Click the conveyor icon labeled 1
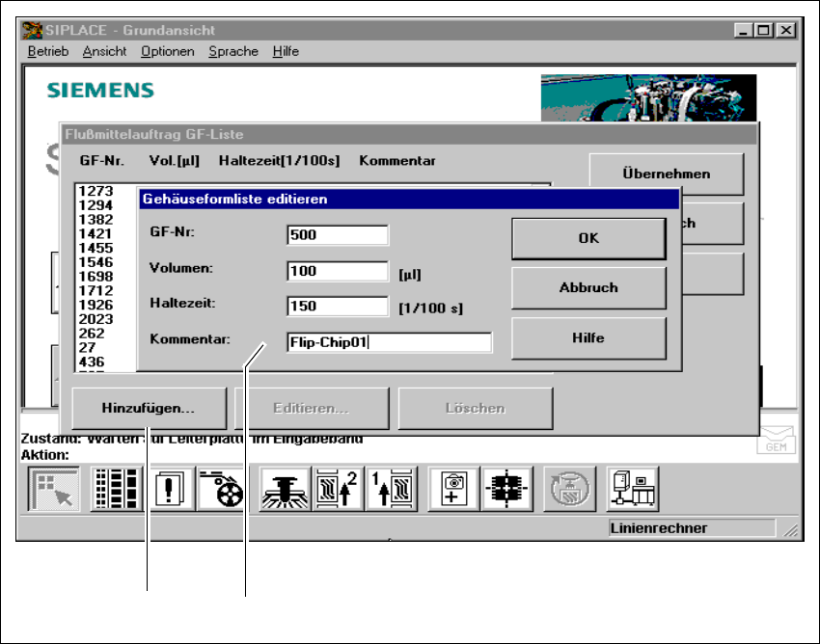The height and width of the screenshot is (644, 820). tap(390, 489)
